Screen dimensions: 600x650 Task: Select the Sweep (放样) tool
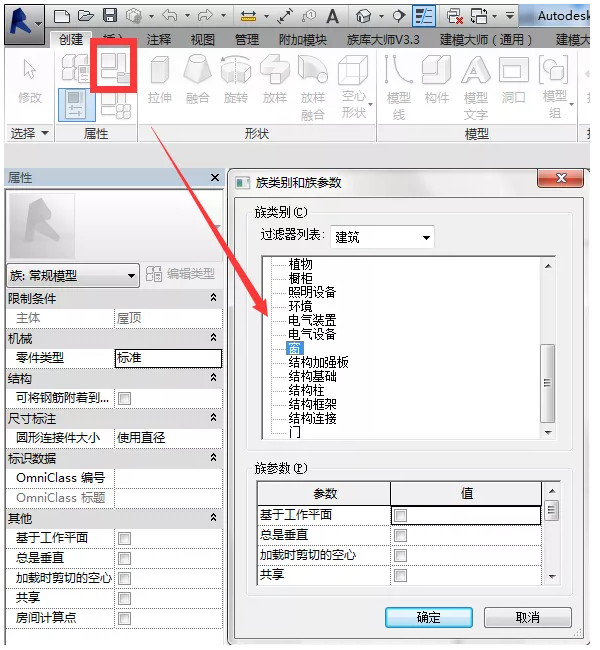[274, 80]
